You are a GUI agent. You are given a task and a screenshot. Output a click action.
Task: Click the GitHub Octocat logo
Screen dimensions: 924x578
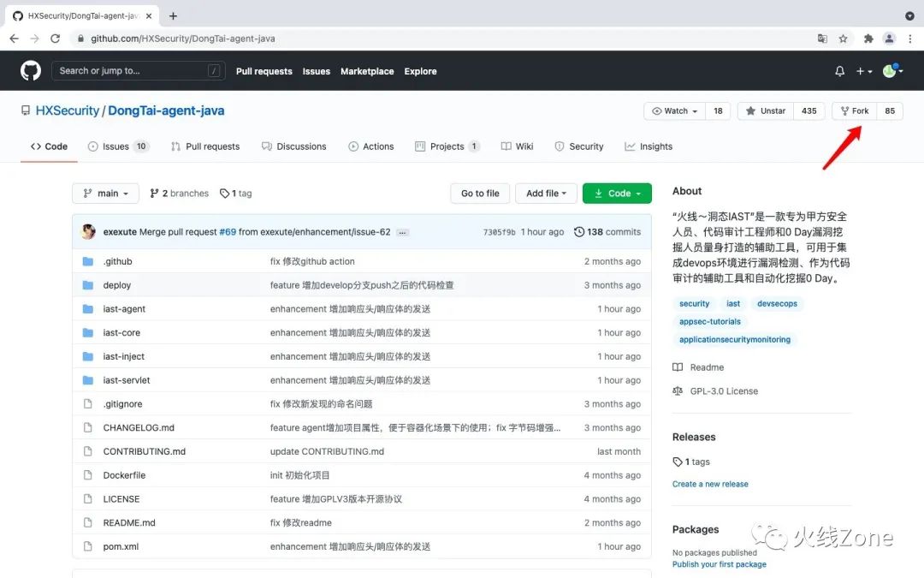coord(31,71)
